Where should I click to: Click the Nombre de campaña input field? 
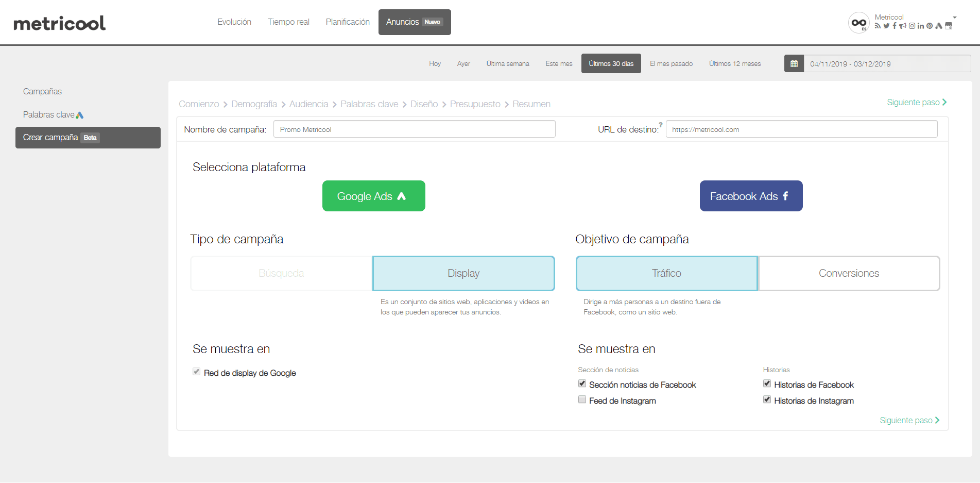[415, 129]
